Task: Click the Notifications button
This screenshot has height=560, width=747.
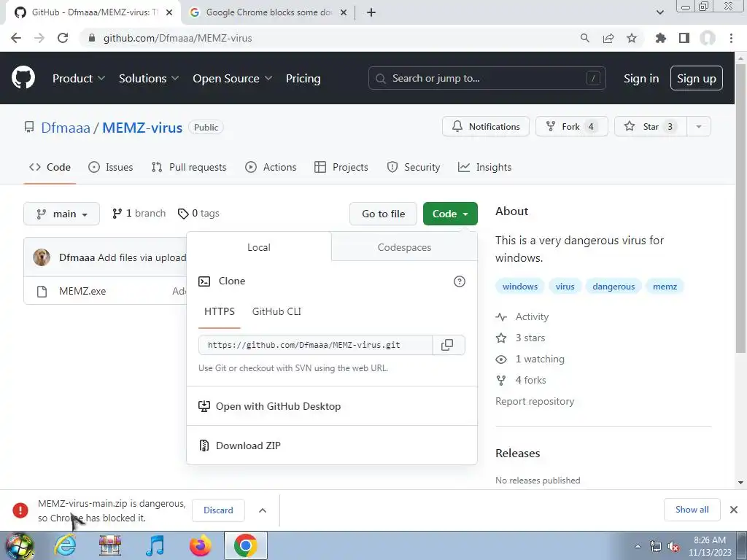Action: (485, 127)
